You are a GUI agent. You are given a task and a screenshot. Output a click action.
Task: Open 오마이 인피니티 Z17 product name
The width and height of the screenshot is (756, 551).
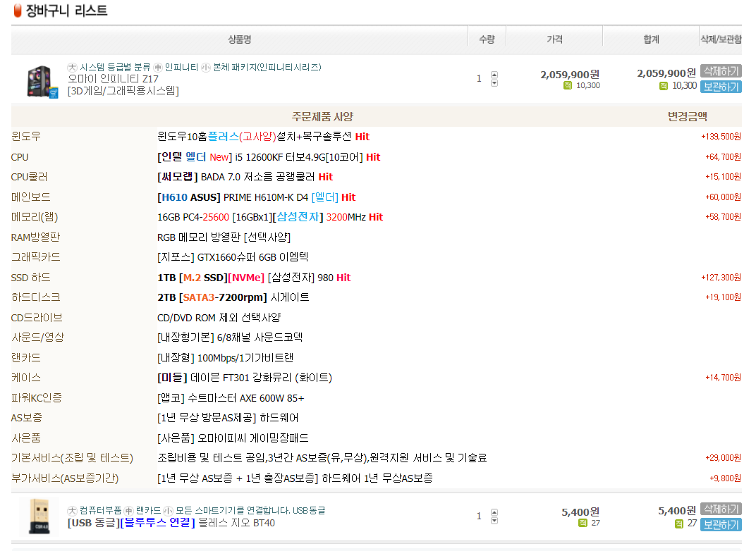[113, 78]
